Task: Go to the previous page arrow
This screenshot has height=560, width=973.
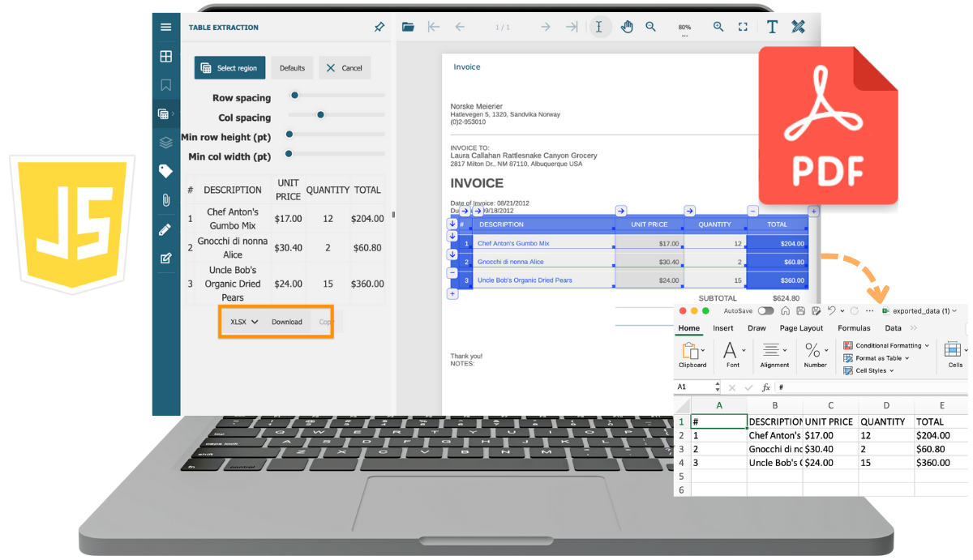Action: point(460,27)
